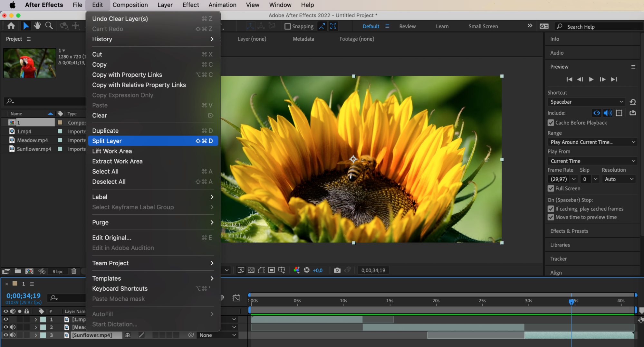Open the Composition menu
This screenshot has height=347, width=644.
(x=130, y=5)
